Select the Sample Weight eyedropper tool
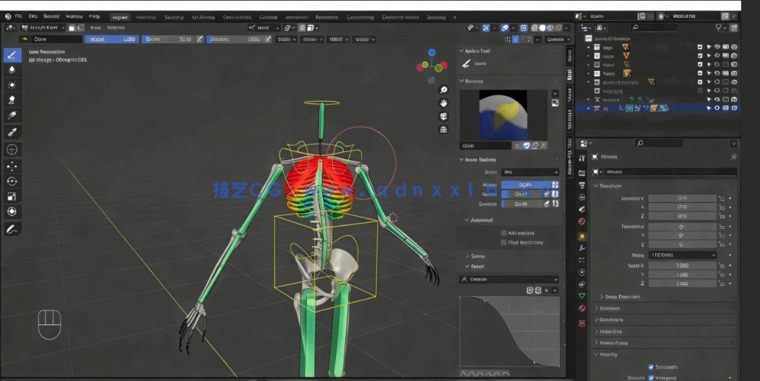 (x=12, y=132)
